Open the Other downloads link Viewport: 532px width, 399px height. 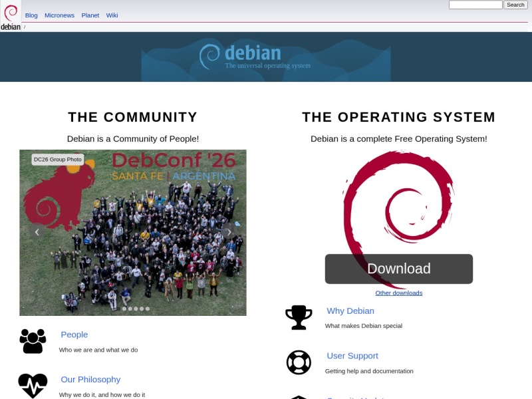398,293
